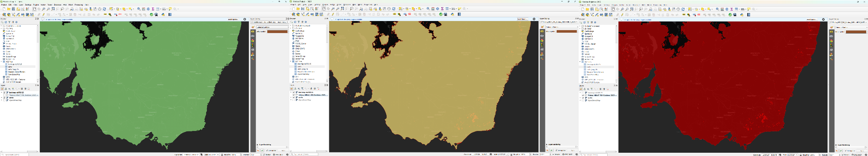Open Python console in left QGIS window

pyautogui.click(x=163, y=15)
